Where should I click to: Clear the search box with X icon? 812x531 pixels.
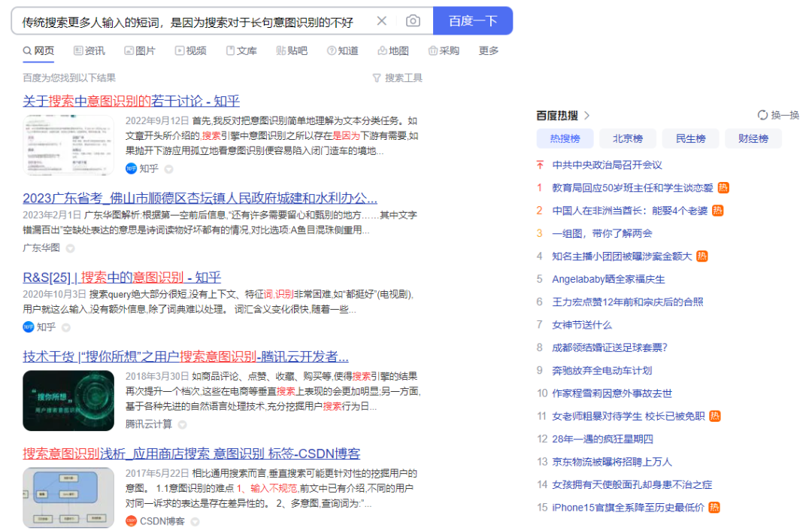(382, 21)
